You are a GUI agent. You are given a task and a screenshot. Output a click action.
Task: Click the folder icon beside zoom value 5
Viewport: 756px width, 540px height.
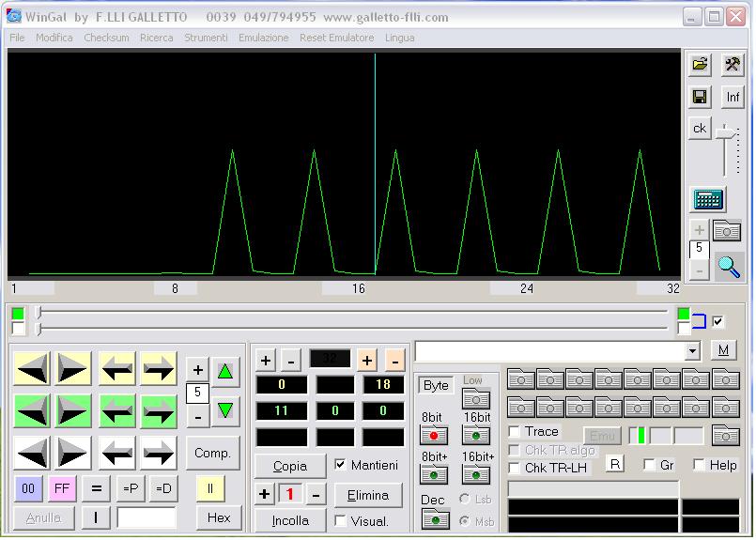tap(727, 230)
